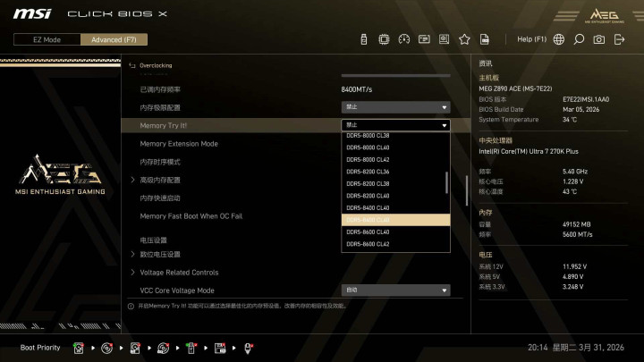The height and width of the screenshot is (362, 644).
Task: Select the 内存时序模式 row
Action: pyautogui.click(x=296, y=162)
